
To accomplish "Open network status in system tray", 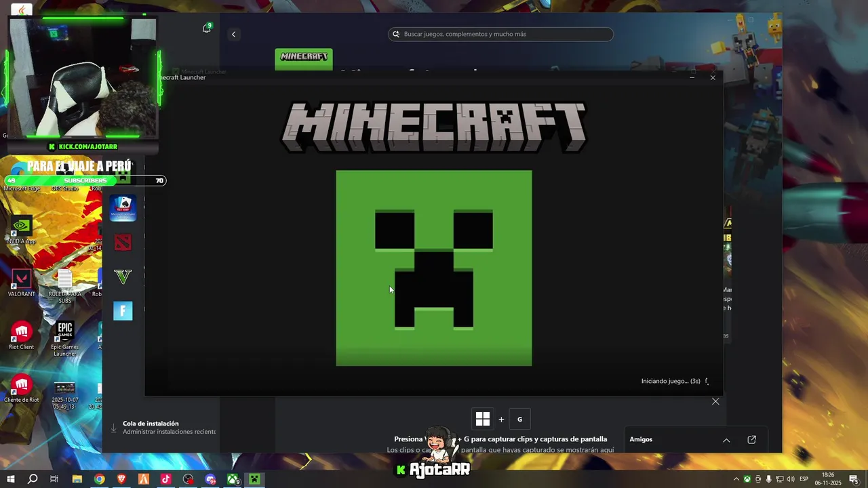I will [x=780, y=479].
